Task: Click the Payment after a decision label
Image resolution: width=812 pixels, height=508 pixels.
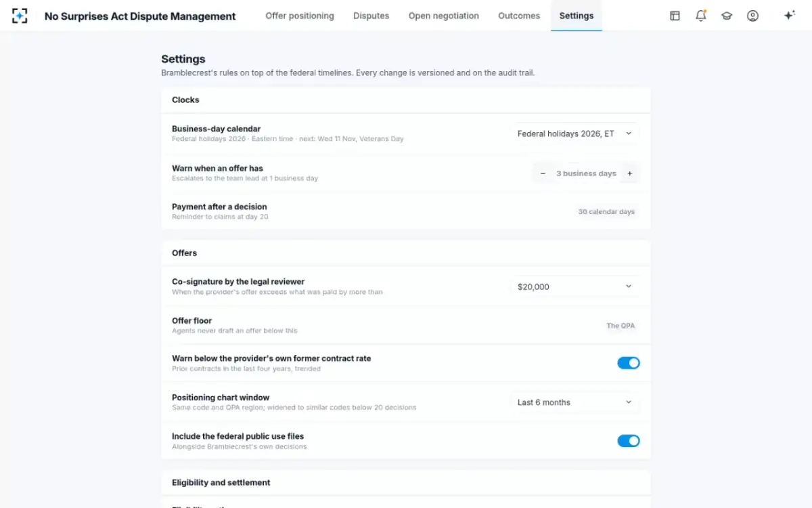Action: [x=219, y=207]
